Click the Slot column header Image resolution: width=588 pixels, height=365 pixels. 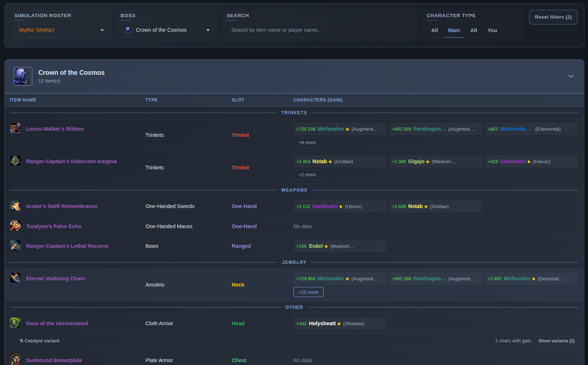tap(238, 100)
